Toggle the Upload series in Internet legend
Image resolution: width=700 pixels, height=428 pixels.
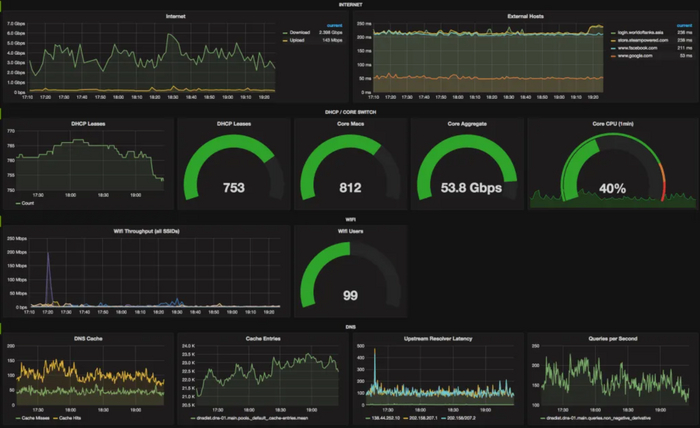[x=297, y=40]
